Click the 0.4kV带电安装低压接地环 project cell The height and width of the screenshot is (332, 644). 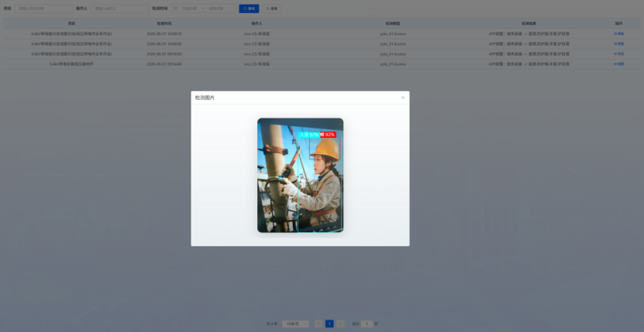tap(71, 64)
